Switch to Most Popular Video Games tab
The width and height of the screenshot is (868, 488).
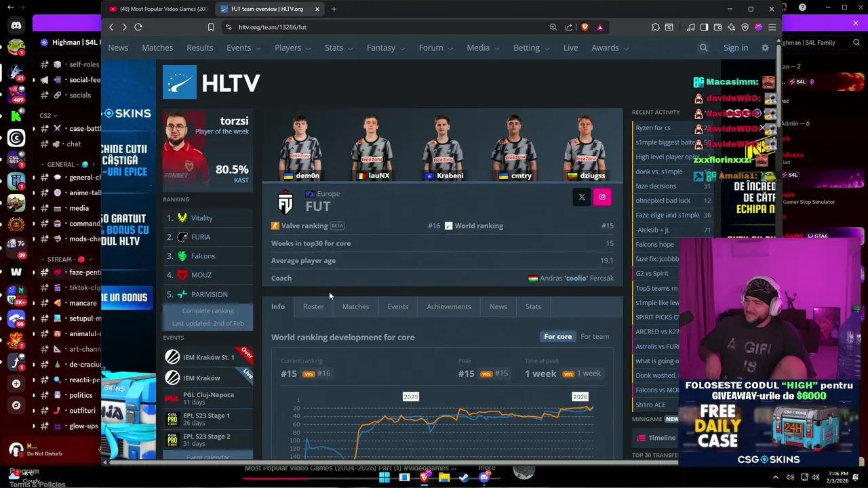160,9
